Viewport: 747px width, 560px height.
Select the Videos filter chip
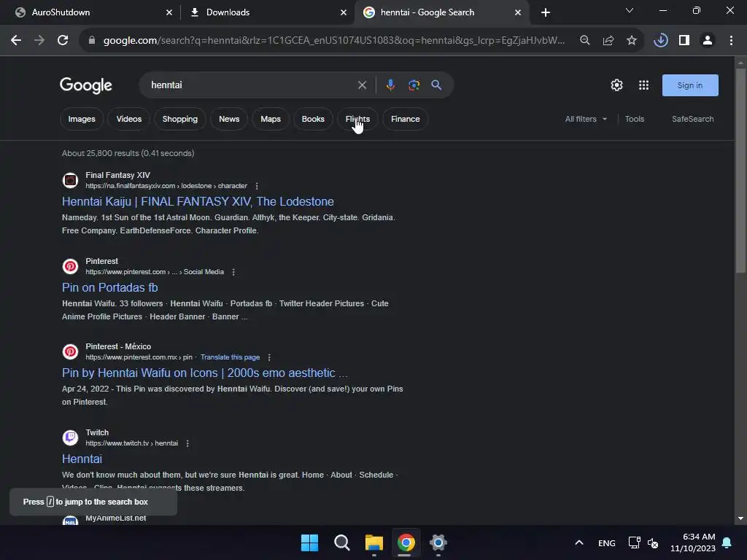pyautogui.click(x=129, y=119)
